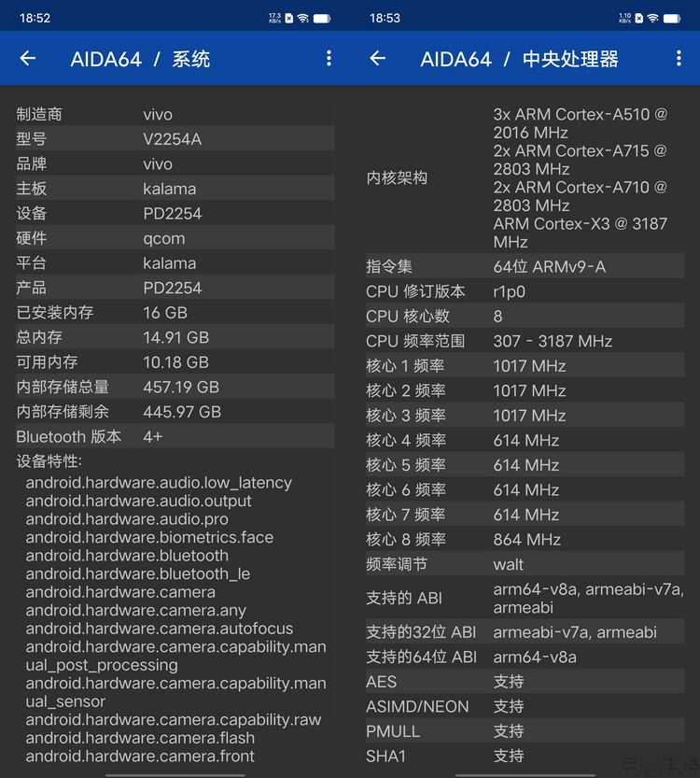Viewport: 700px width, 778px height.
Task: Select the 总内存 14.91 GB row
Action: coord(175,337)
